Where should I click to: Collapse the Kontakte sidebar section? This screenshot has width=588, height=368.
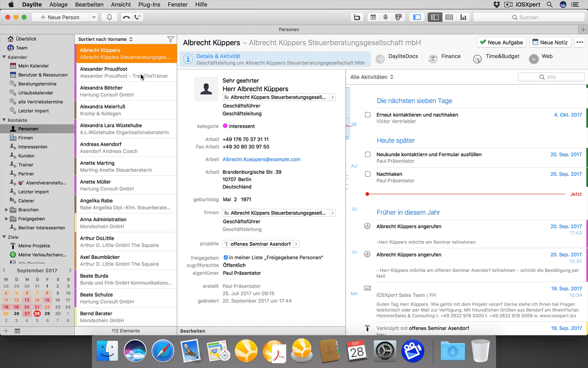(x=4, y=120)
